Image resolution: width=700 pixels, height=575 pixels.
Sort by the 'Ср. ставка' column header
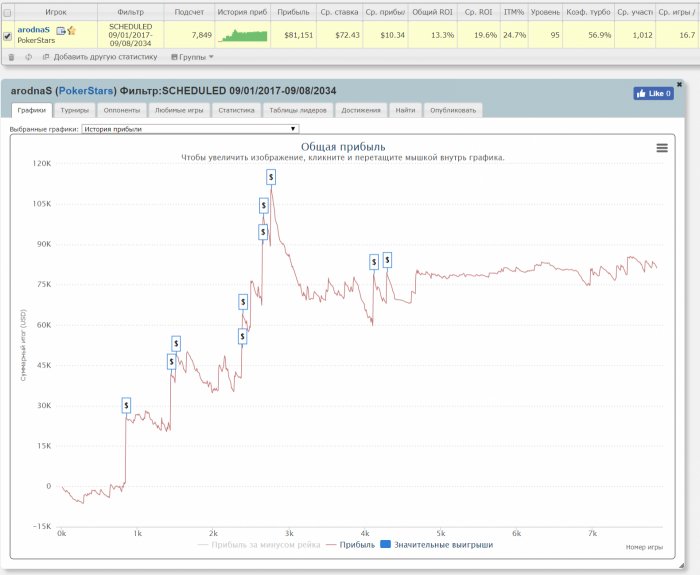tap(339, 12)
